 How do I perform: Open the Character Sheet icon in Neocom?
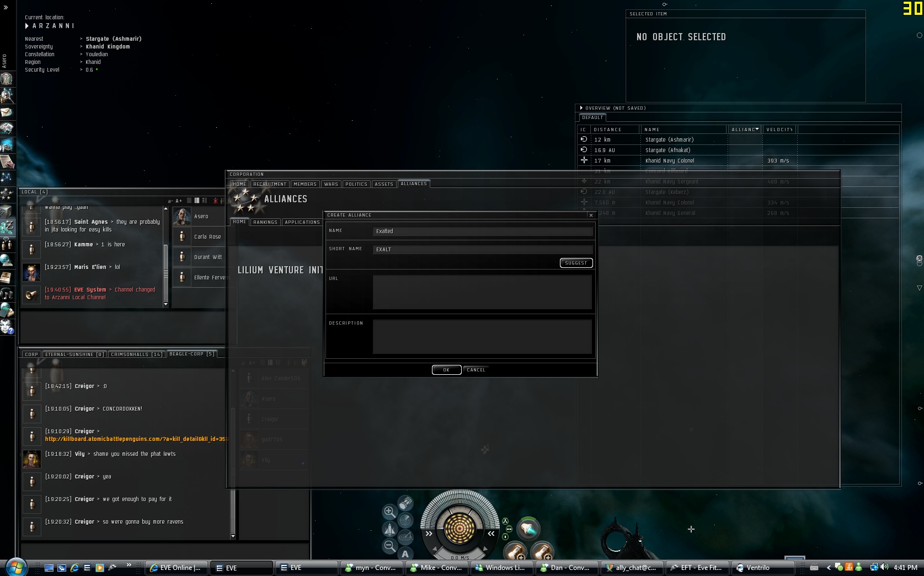(x=7, y=78)
